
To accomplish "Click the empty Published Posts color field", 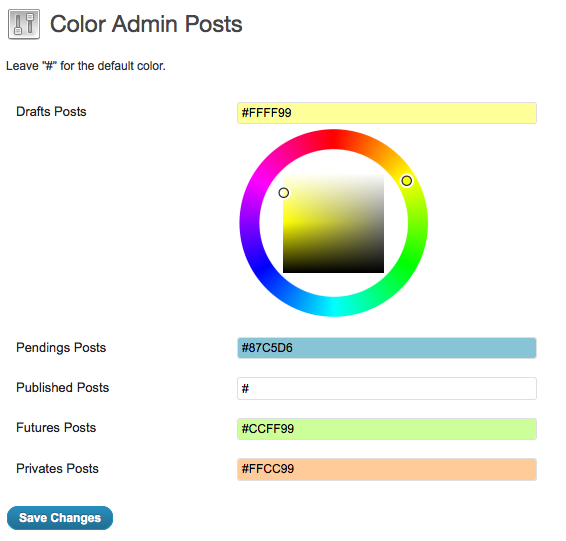I will [x=387, y=389].
